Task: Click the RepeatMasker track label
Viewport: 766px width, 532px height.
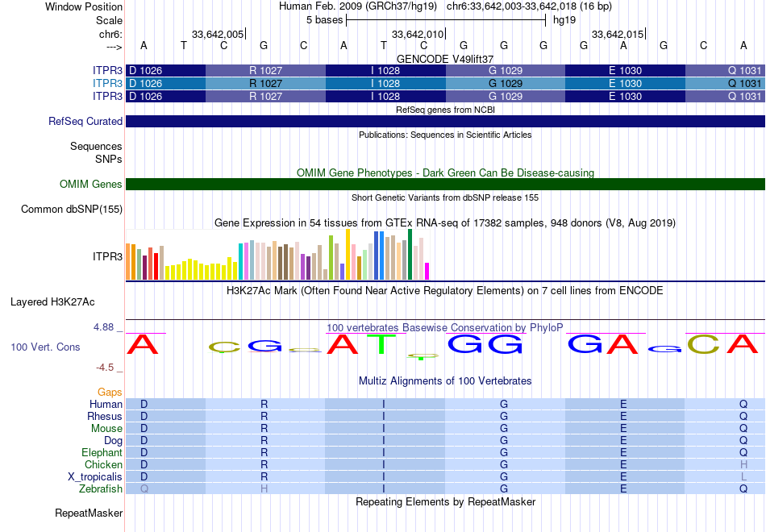Action: [x=89, y=513]
